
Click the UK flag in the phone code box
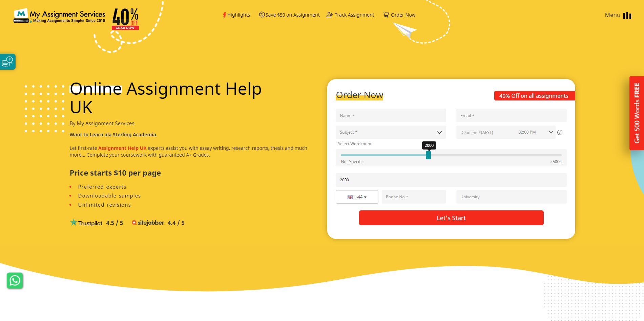tap(350, 197)
